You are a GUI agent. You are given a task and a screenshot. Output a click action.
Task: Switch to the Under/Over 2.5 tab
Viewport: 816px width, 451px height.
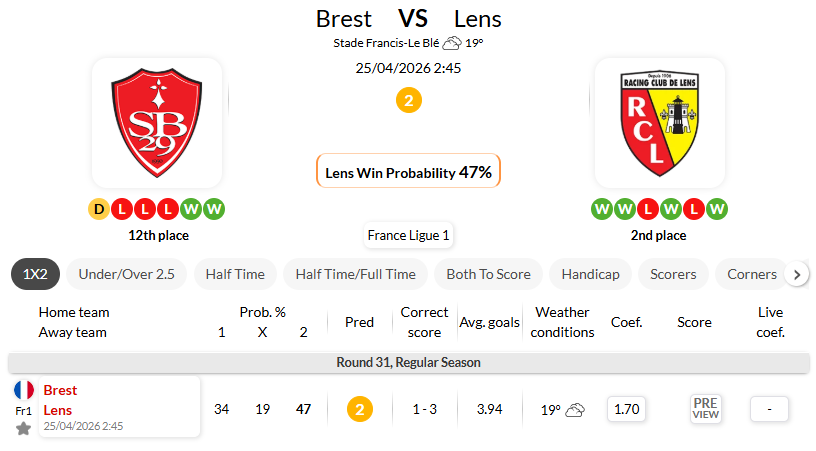126,274
